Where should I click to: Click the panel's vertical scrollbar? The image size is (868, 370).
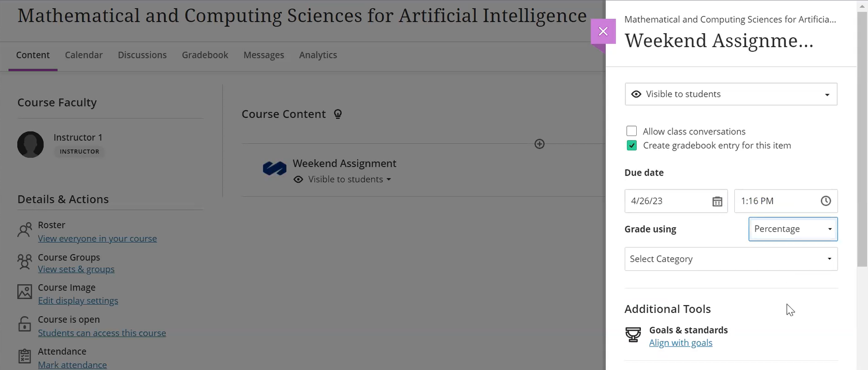(862, 139)
